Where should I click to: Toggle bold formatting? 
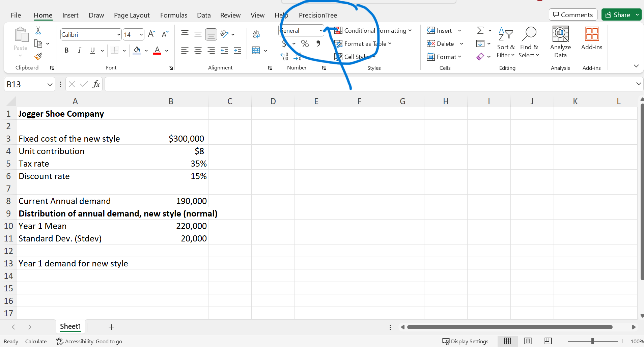coord(66,50)
